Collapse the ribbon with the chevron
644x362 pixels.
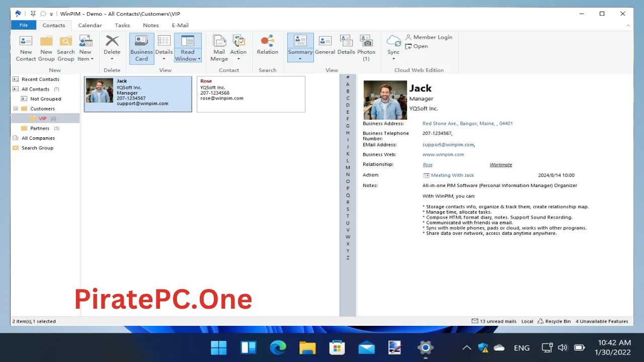coord(628,25)
